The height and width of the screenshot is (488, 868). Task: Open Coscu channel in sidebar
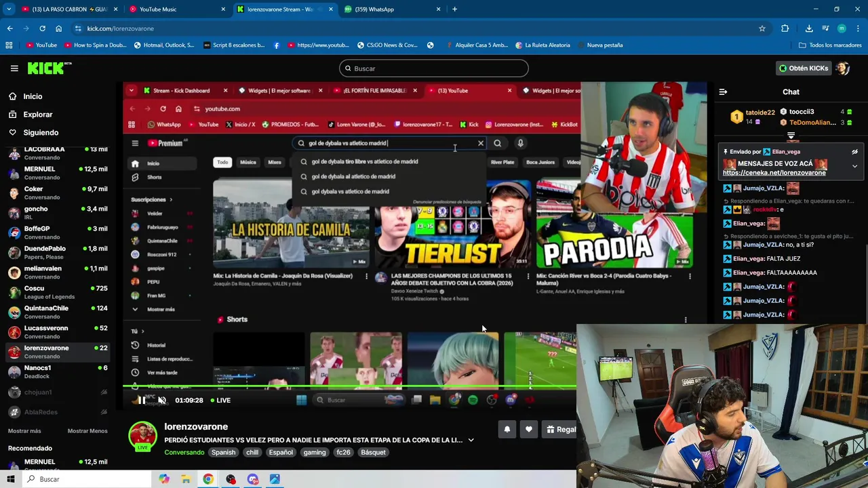pyautogui.click(x=58, y=292)
